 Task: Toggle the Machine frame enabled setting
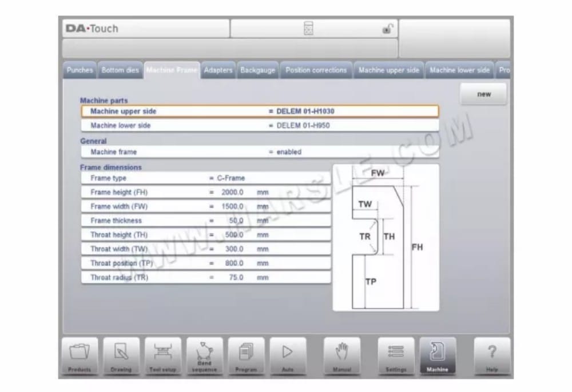[x=260, y=152]
